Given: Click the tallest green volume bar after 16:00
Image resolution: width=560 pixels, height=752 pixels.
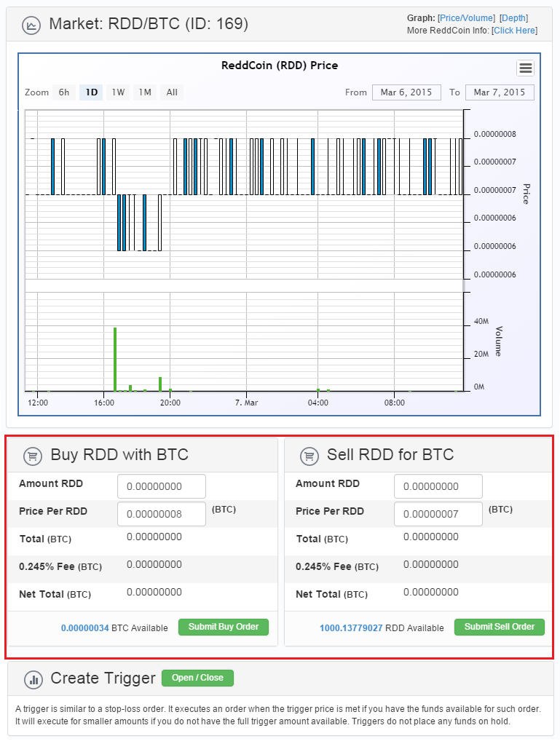Looking at the screenshot, I should click(115, 359).
